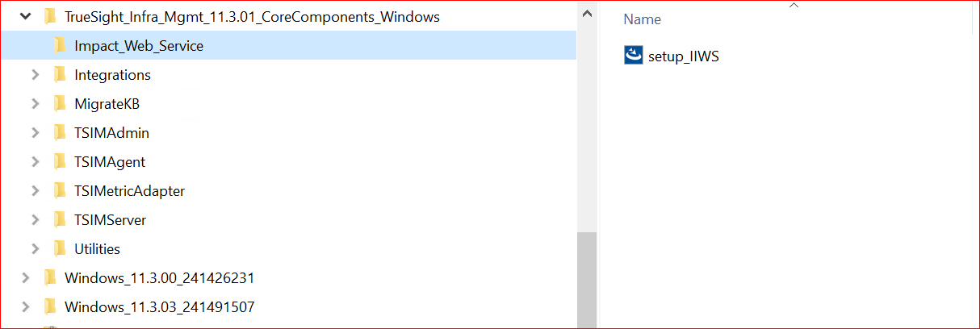Open the setup_IIWS installer icon

634,56
